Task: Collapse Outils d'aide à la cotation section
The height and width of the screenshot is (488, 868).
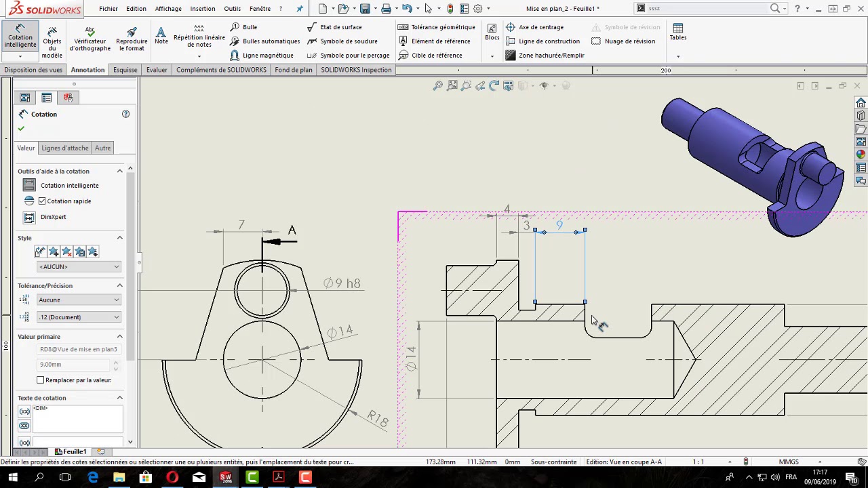Action: [120, 171]
